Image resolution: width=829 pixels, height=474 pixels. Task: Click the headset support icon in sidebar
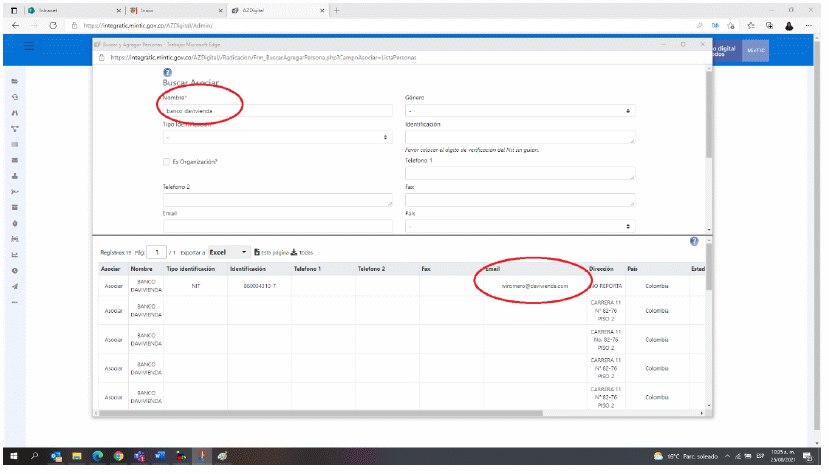[15, 97]
